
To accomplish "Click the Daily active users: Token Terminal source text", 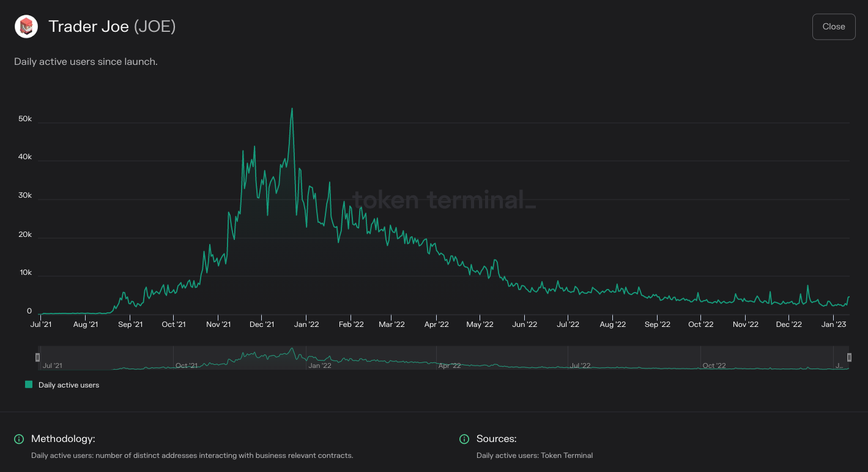I will [535, 455].
